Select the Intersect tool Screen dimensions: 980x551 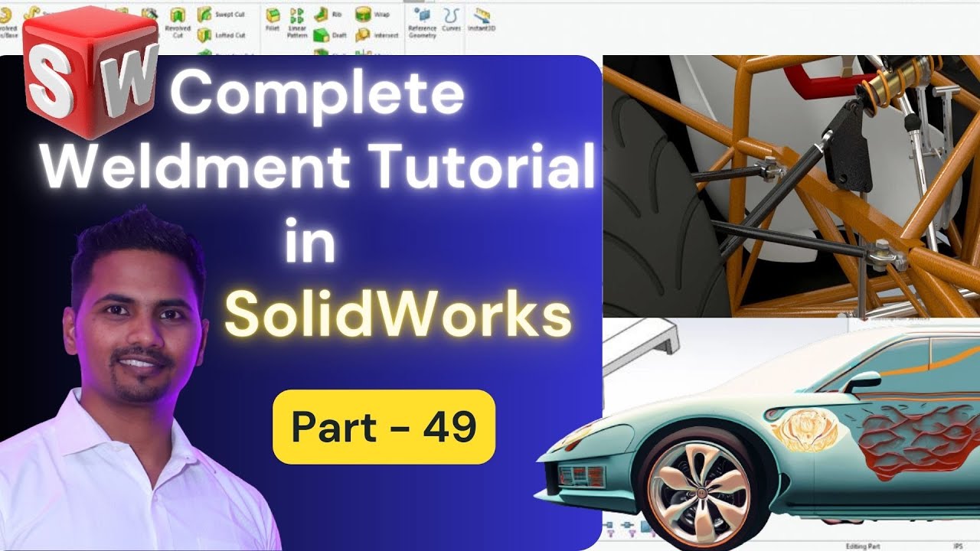click(x=376, y=35)
